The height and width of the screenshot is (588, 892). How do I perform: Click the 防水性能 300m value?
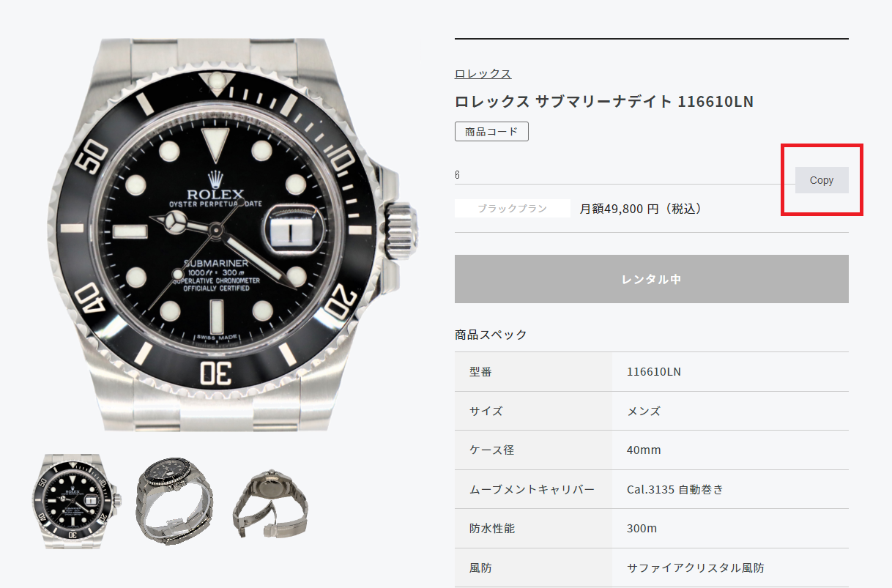pos(642,528)
